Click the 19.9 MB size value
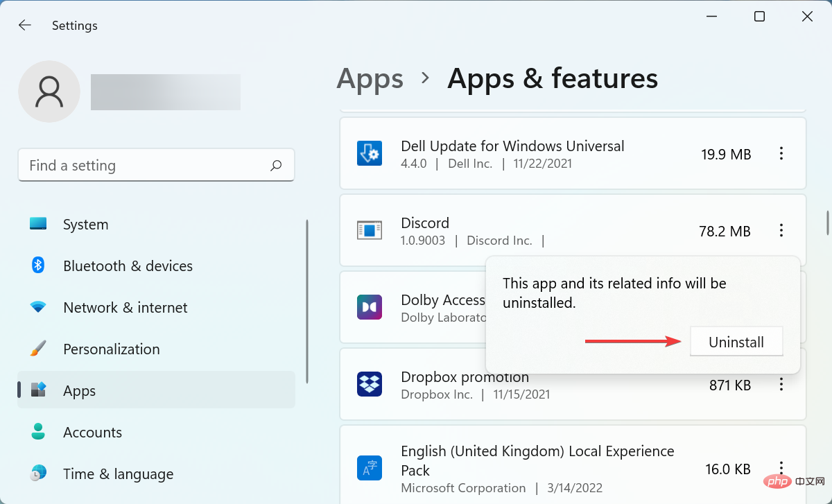The image size is (832, 504). click(726, 155)
